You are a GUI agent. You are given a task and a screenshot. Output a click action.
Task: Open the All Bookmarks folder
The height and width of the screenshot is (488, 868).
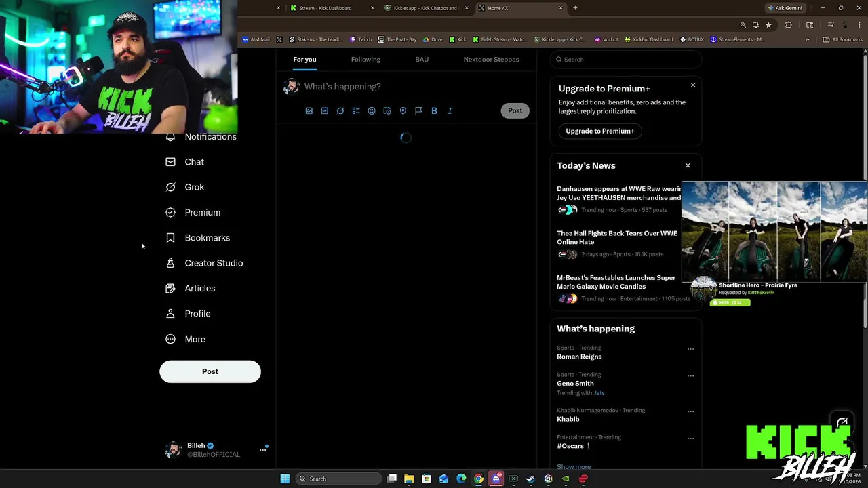coord(842,39)
